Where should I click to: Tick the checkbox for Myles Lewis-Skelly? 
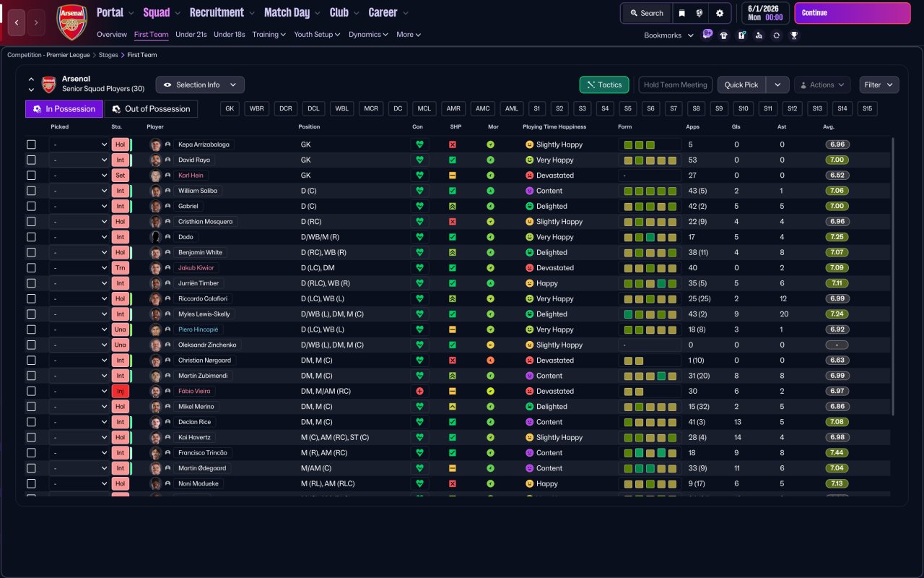(31, 314)
